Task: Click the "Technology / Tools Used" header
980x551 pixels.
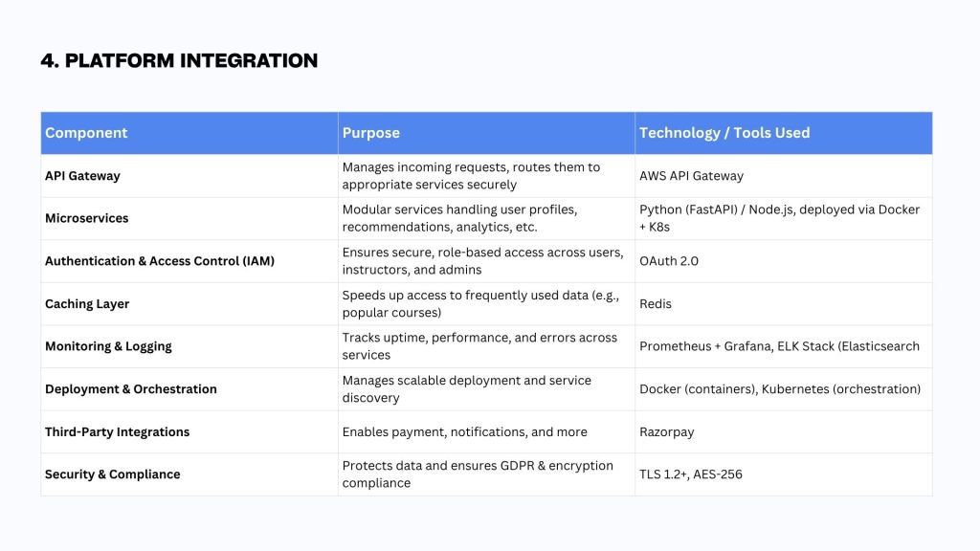Action: tap(724, 133)
